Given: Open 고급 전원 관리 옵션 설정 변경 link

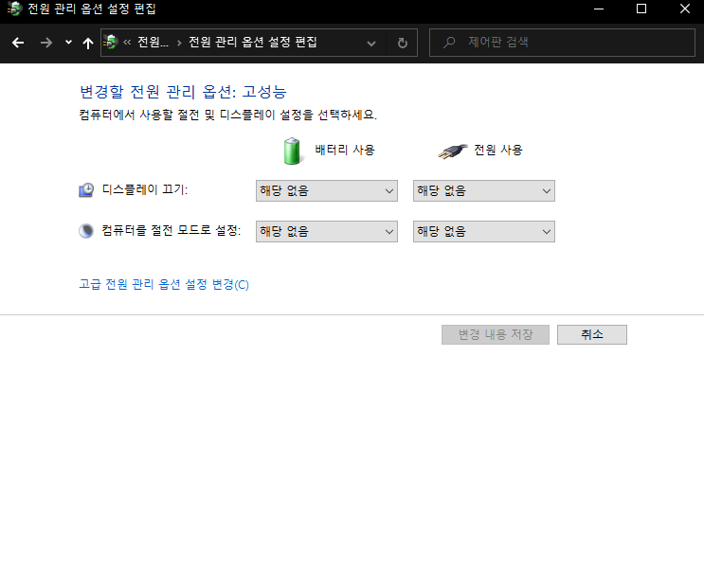Looking at the screenshot, I should tap(164, 284).
